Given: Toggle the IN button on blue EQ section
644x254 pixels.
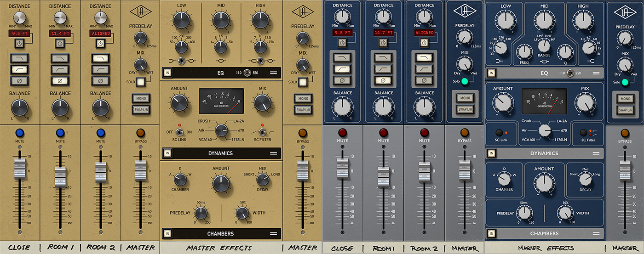Looking at the screenshot, I should point(492,73).
